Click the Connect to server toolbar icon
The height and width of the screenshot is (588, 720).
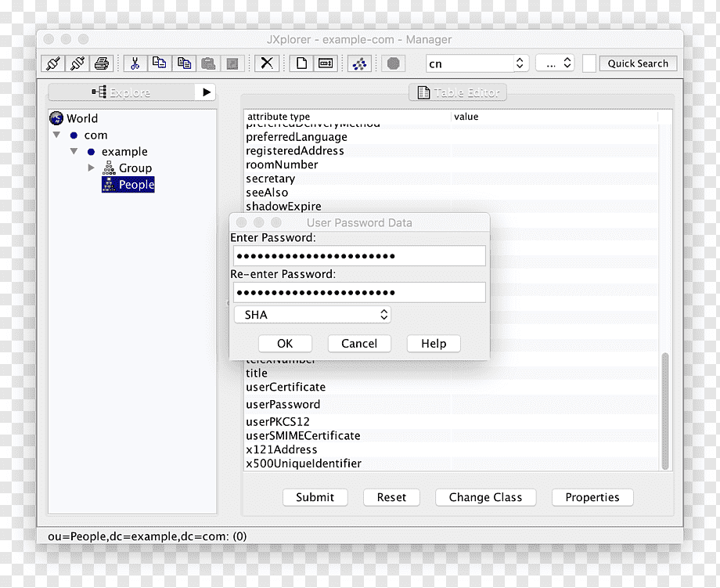(52, 63)
